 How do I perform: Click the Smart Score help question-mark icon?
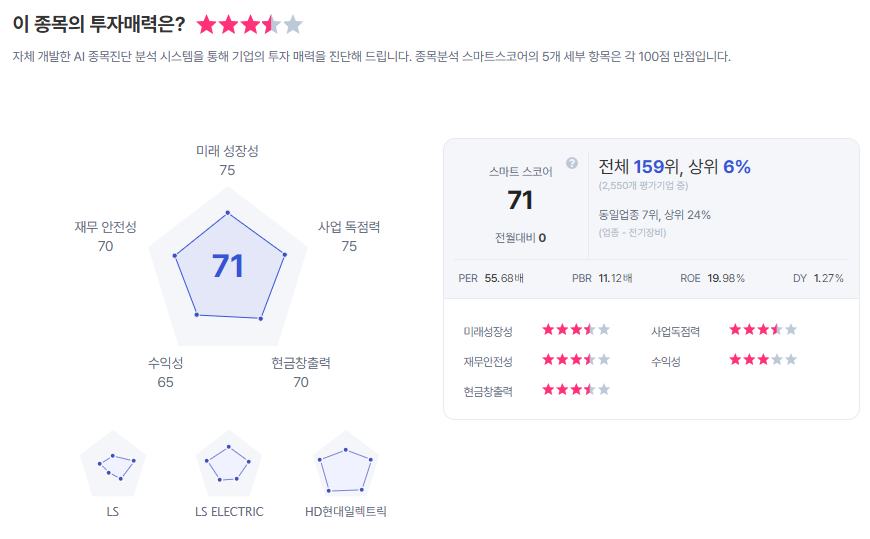point(572,163)
